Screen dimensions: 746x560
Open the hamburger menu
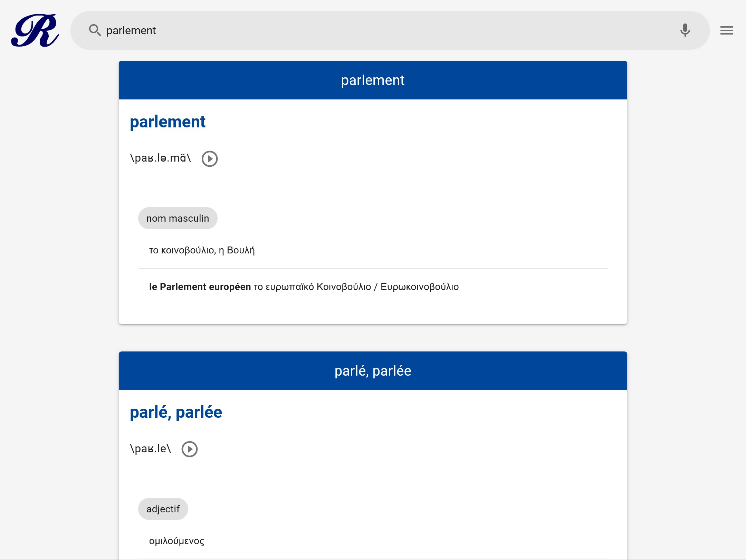pyautogui.click(x=726, y=30)
